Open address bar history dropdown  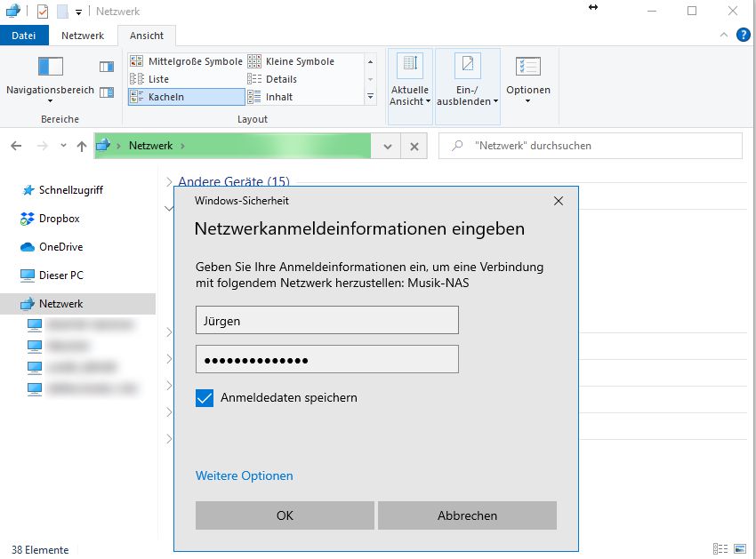[x=387, y=146]
